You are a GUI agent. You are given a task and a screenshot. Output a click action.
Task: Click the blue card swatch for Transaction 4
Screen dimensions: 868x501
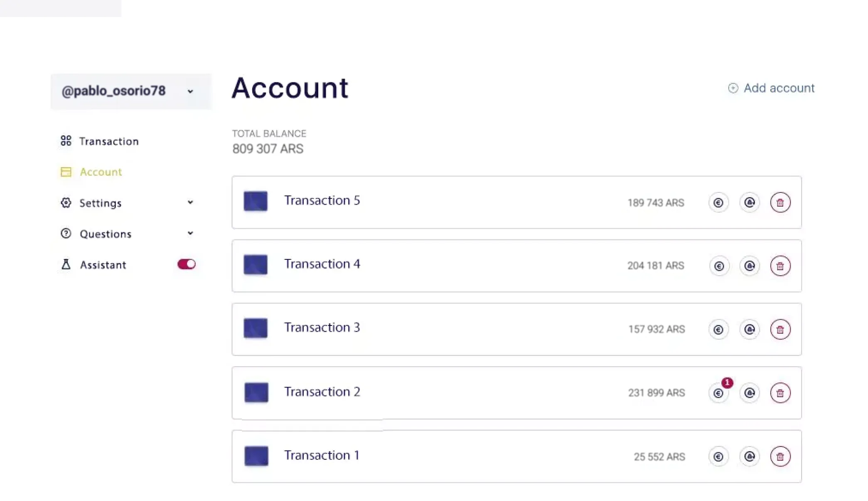255,265
